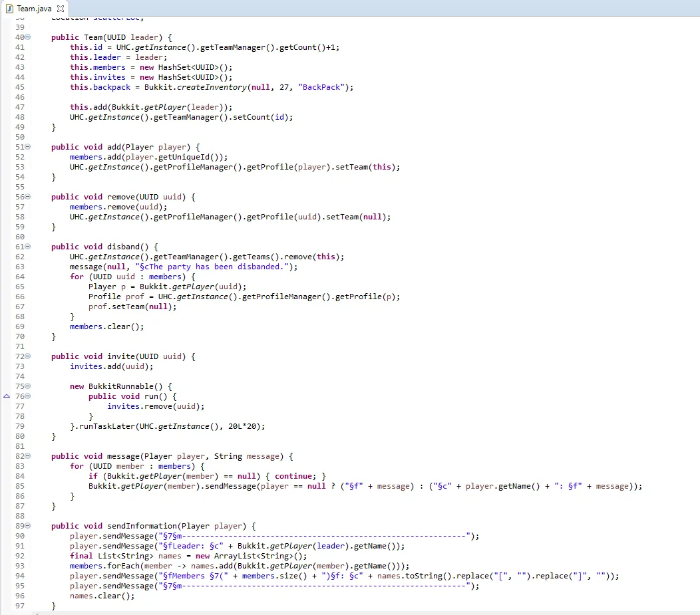Viewport: 700px width, 615px height.
Task: Click members.size() on line 94
Action: pyautogui.click(x=275, y=576)
